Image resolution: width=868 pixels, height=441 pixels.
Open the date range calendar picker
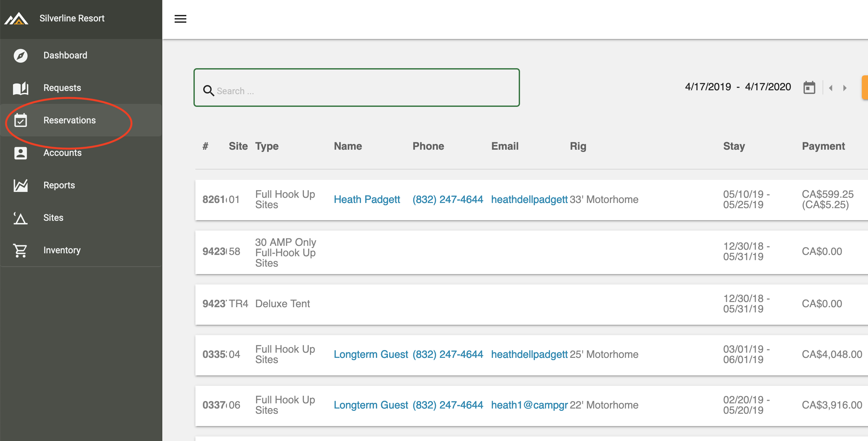(x=809, y=88)
